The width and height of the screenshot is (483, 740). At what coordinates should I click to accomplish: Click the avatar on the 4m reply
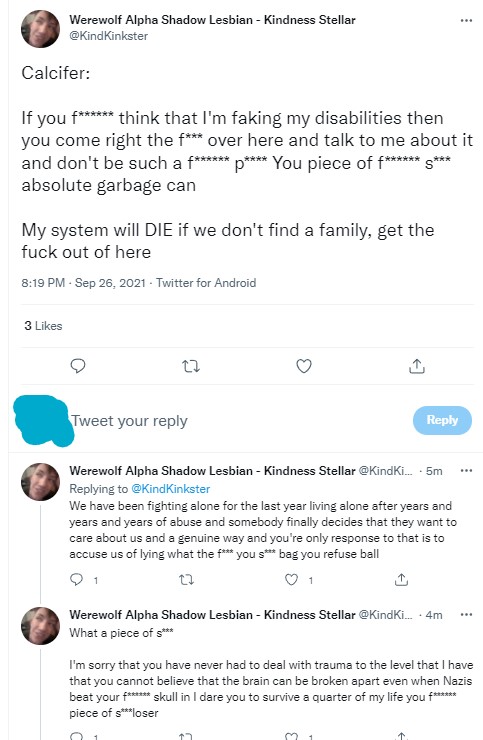[41, 626]
